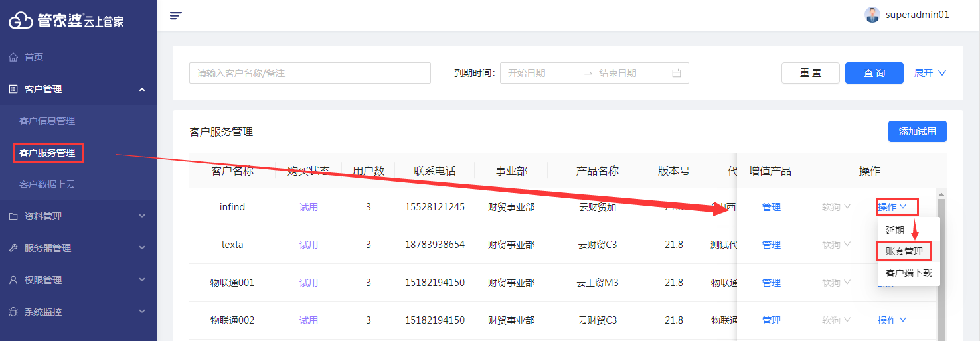Collapse the 客户管理 menu
Viewport: 980px width, 341px height.
(x=78, y=89)
